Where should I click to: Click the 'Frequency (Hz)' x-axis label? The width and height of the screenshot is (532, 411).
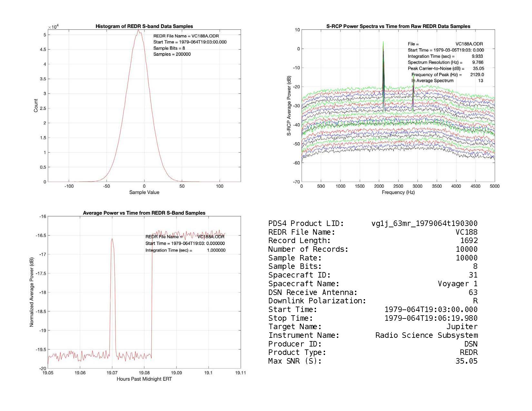tap(398, 192)
